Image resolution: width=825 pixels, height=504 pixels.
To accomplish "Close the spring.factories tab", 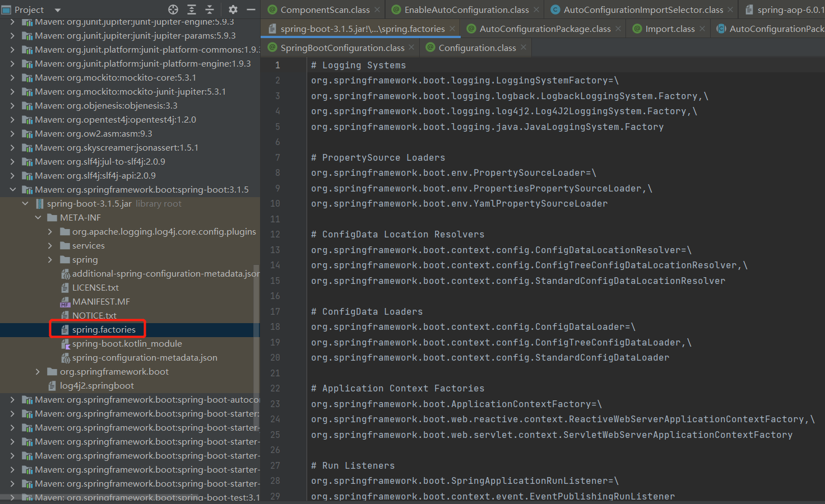I will 452,29.
